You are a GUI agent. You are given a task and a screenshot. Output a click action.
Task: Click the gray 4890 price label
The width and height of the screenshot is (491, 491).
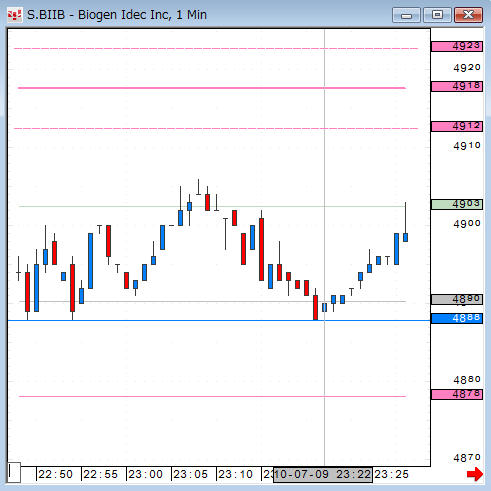457,299
